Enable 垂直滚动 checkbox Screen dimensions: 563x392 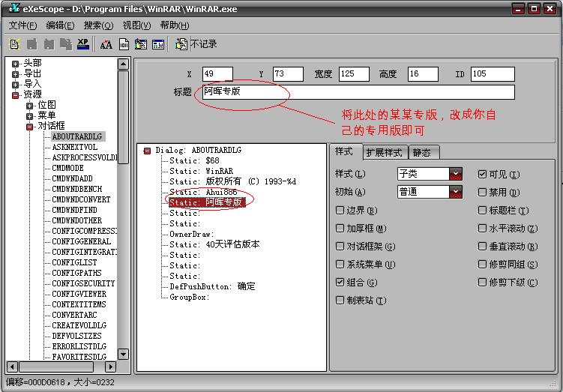point(482,247)
